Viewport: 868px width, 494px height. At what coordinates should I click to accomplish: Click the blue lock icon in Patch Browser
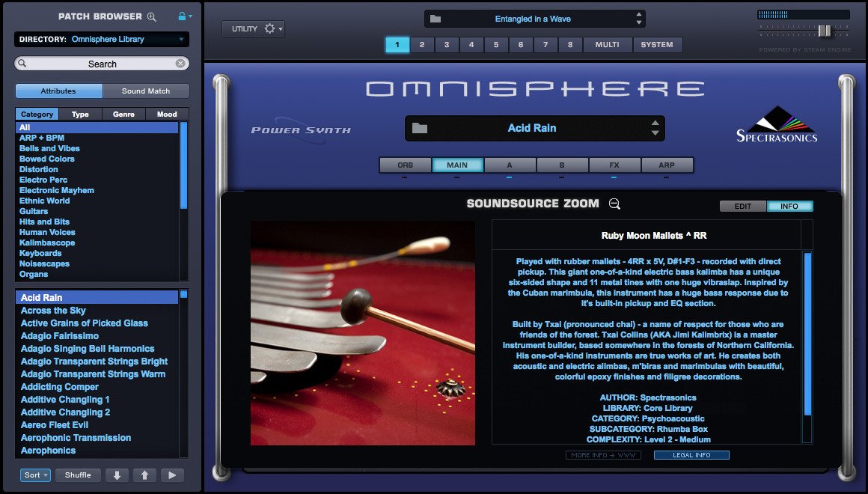coord(182,16)
